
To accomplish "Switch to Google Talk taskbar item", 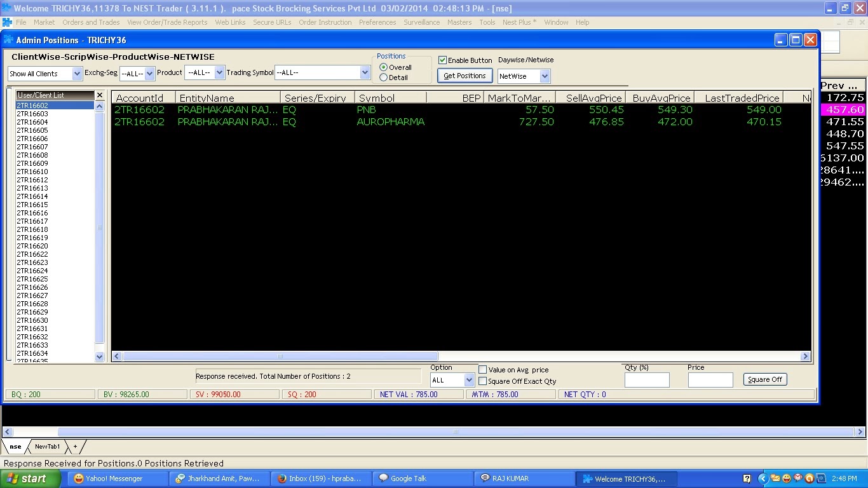I will click(x=422, y=478).
